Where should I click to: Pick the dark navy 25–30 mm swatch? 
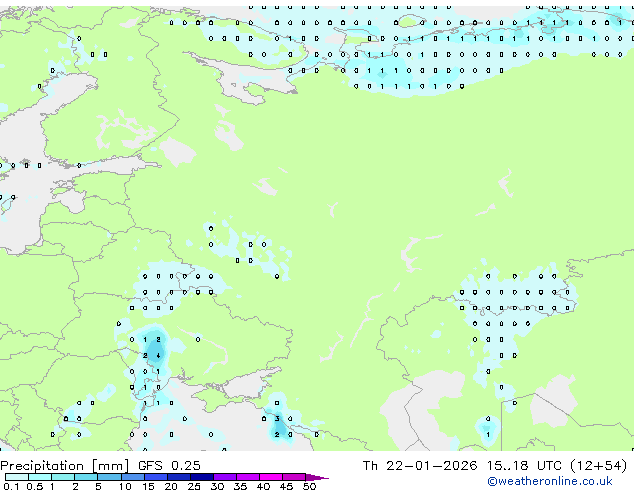[x=202, y=477]
